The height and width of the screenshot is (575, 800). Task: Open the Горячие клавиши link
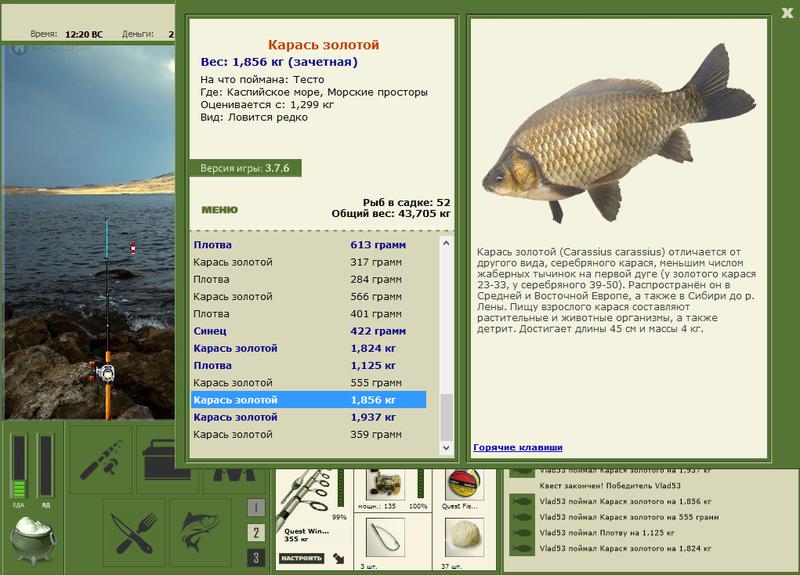pos(517,447)
